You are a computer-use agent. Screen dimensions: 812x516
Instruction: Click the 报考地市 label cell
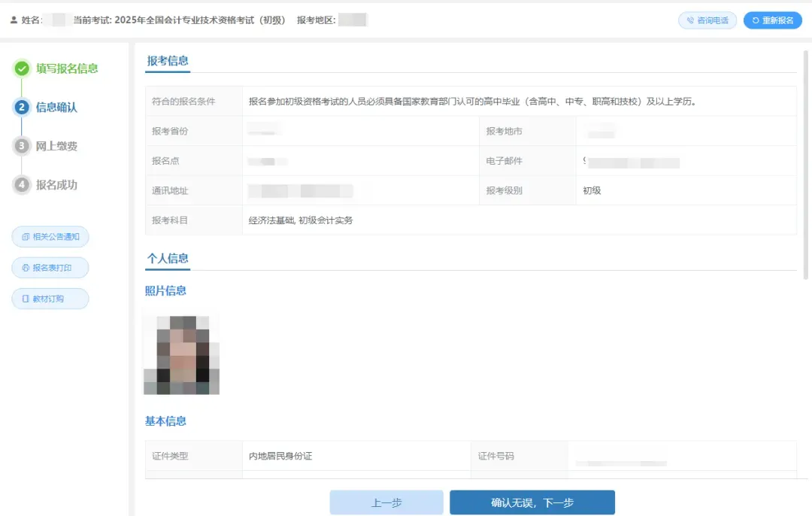[528, 131]
